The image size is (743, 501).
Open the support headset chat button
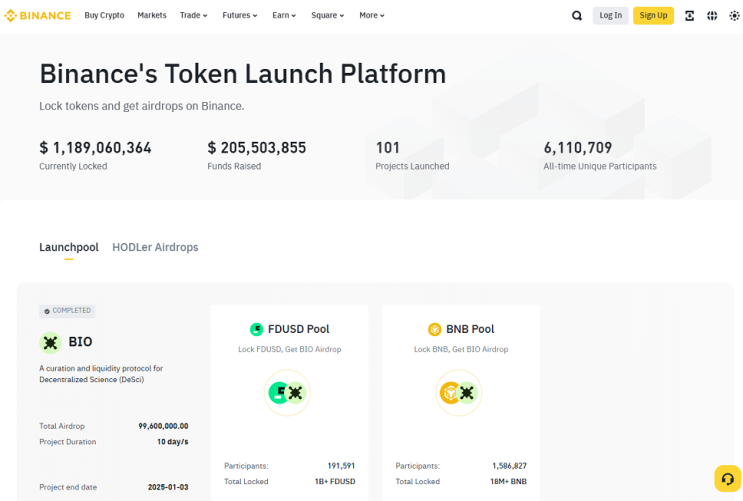pyautogui.click(x=727, y=479)
